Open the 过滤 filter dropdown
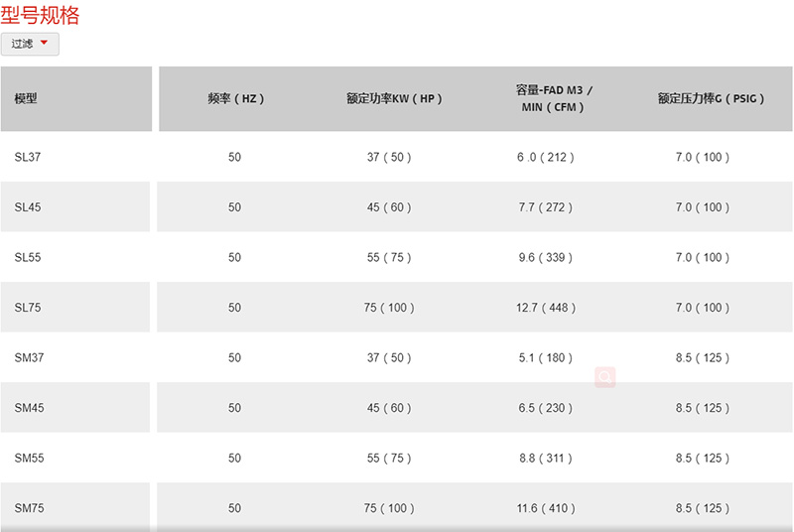 tap(30, 44)
